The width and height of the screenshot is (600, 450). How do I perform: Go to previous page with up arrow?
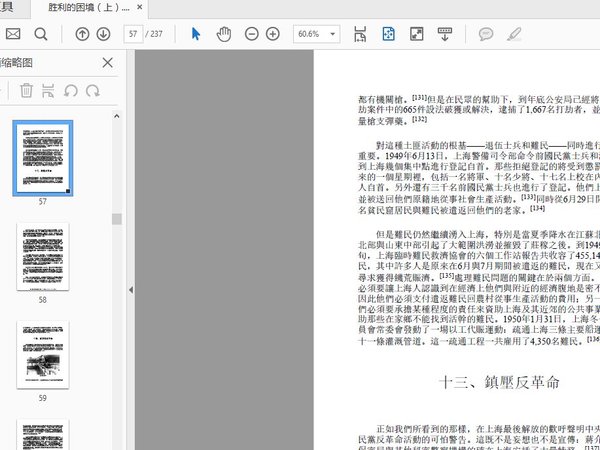click(81, 34)
